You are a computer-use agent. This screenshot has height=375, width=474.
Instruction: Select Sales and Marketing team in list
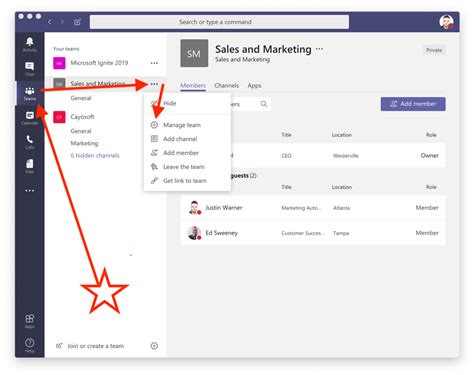[x=98, y=84]
